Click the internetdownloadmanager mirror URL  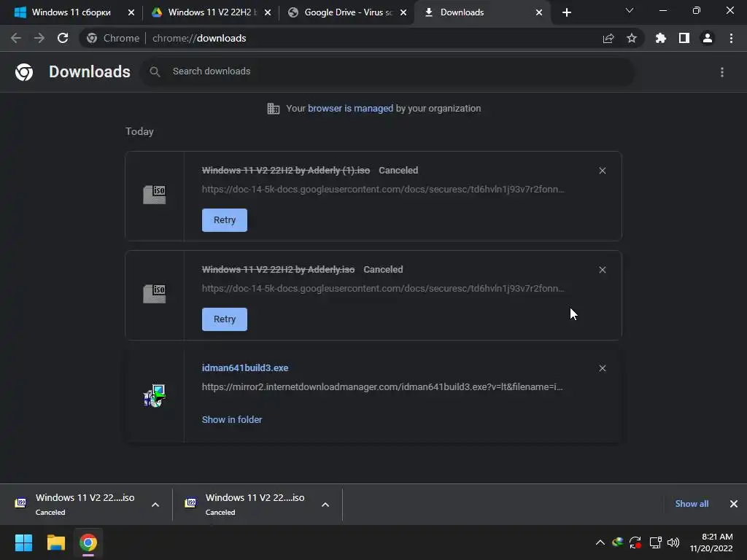point(382,387)
